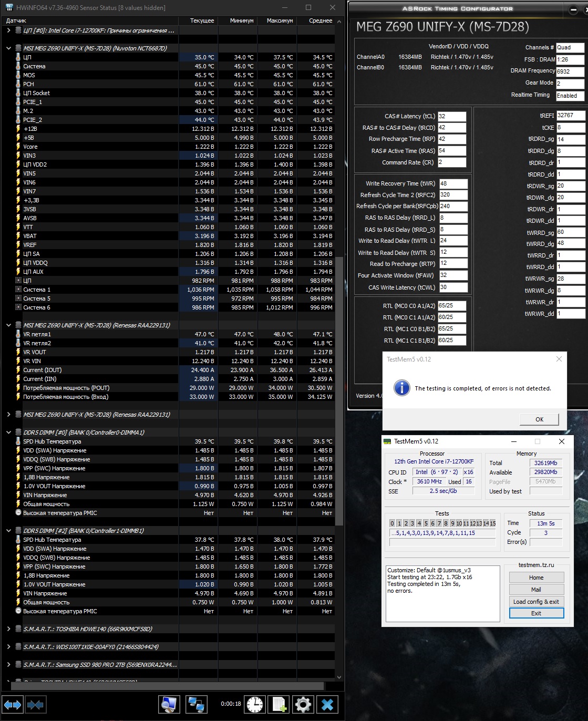
Task: Click the lightning icon of the Vcore row
Action: [x=18, y=147]
